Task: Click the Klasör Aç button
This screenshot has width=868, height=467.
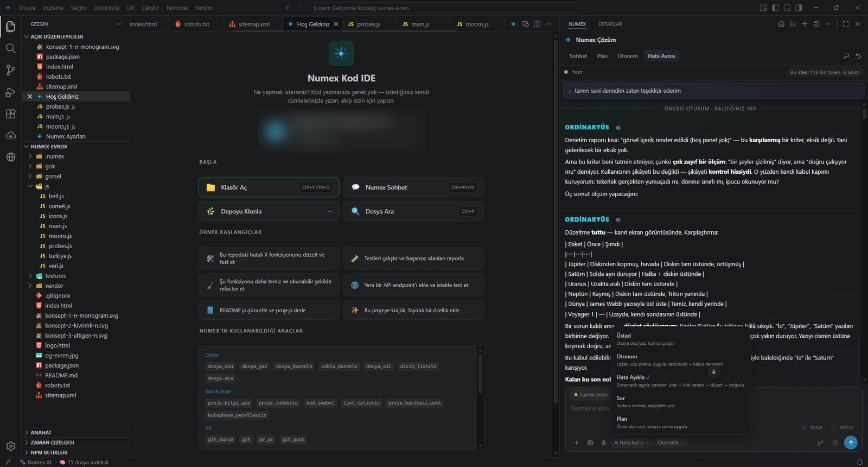Action: click(269, 187)
